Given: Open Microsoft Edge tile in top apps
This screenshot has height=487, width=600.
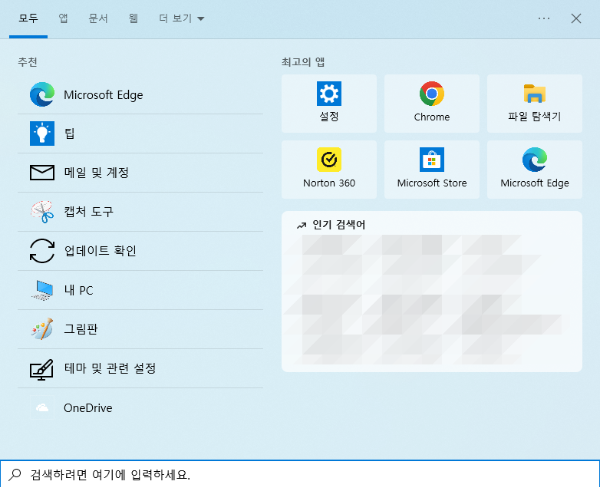Looking at the screenshot, I should [x=535, y=160].
